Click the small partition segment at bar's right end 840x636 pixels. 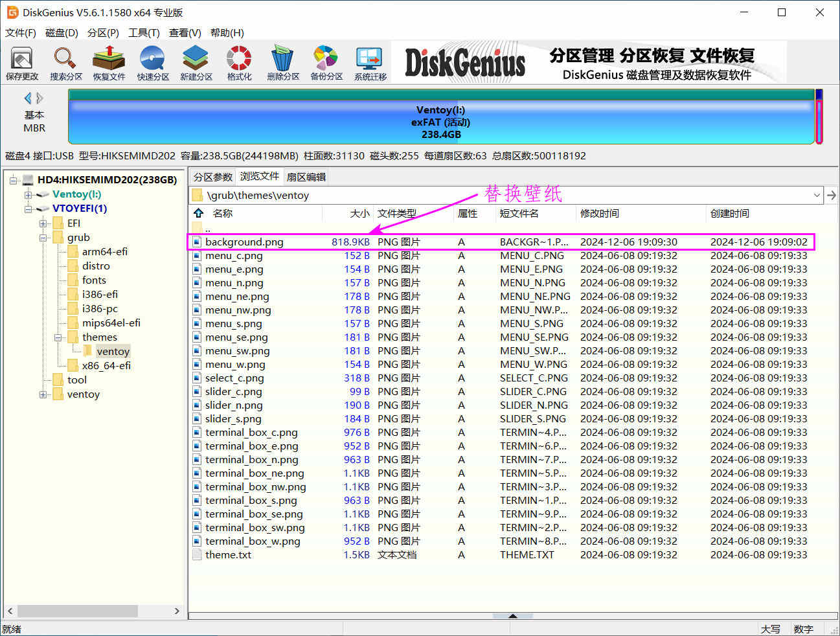pos(819,117)
